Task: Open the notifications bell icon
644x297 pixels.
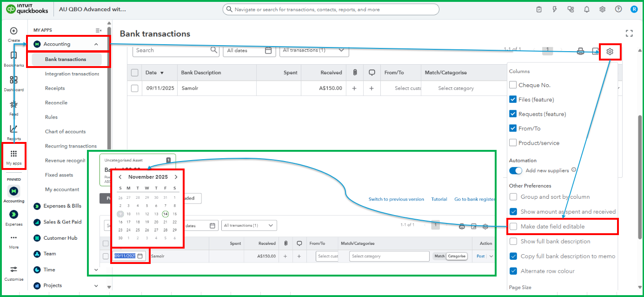Action: click(x=587, y=9)
